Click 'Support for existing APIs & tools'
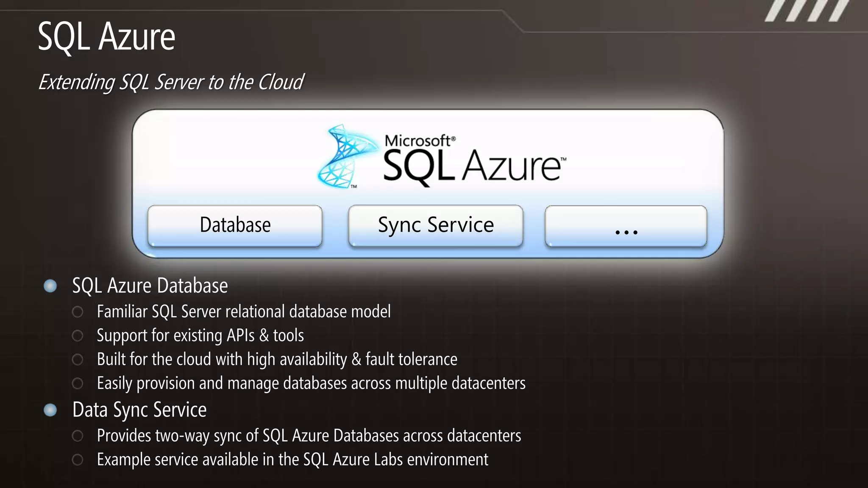 click(200, 335)
